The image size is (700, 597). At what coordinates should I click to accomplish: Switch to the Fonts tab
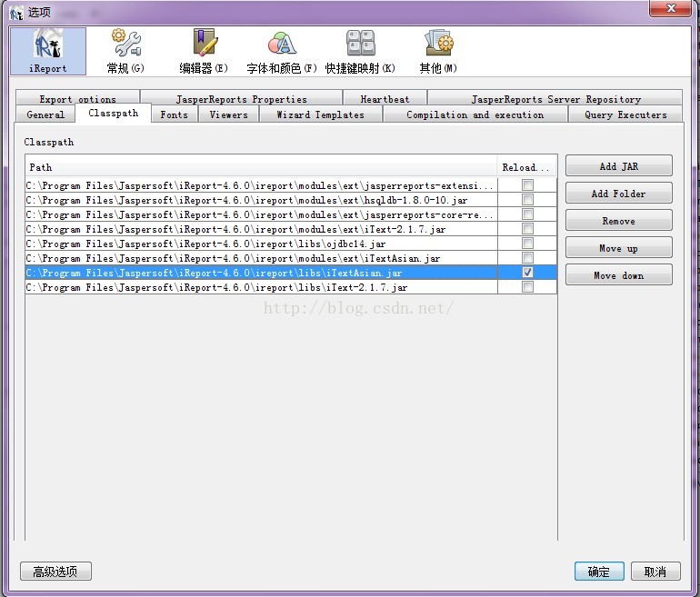175,114
